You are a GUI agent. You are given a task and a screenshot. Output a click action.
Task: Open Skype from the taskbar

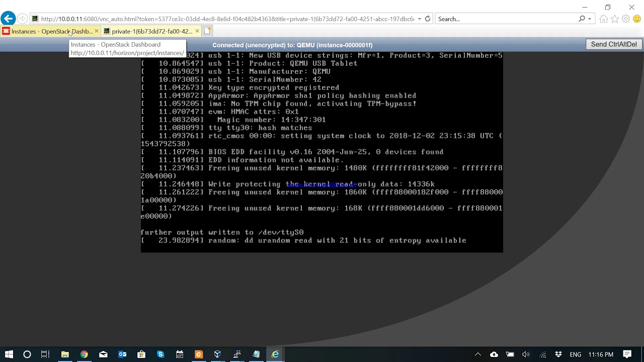pyautogui.click(x=160, y=354)
